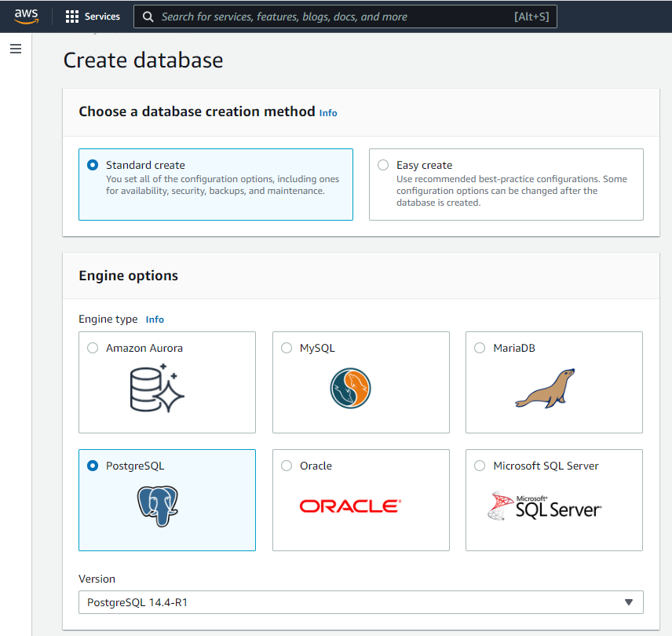Click the Oracle logo image

click(350, 506)
